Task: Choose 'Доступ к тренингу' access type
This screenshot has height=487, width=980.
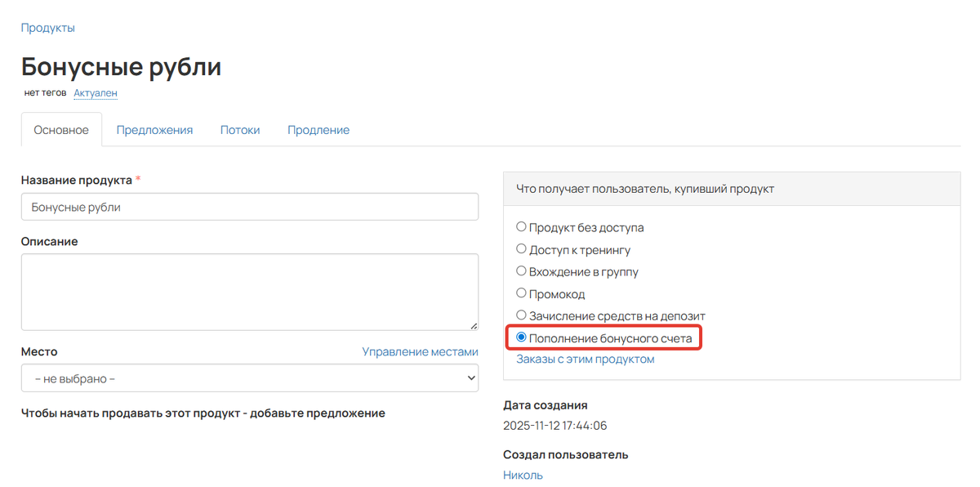Action: pyautogui.click(x=521, y=248)
